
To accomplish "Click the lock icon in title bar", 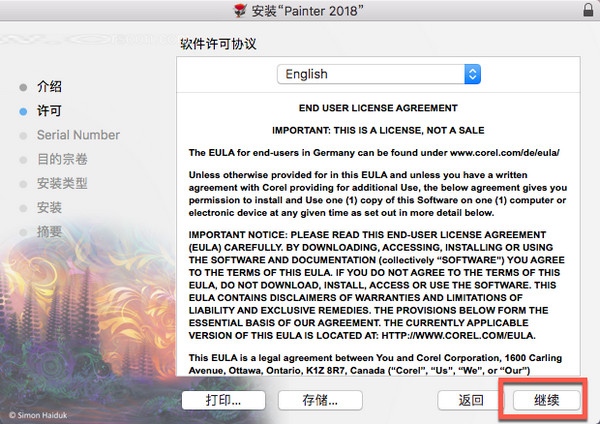I will pyautogui.click(x=588, y=10).
